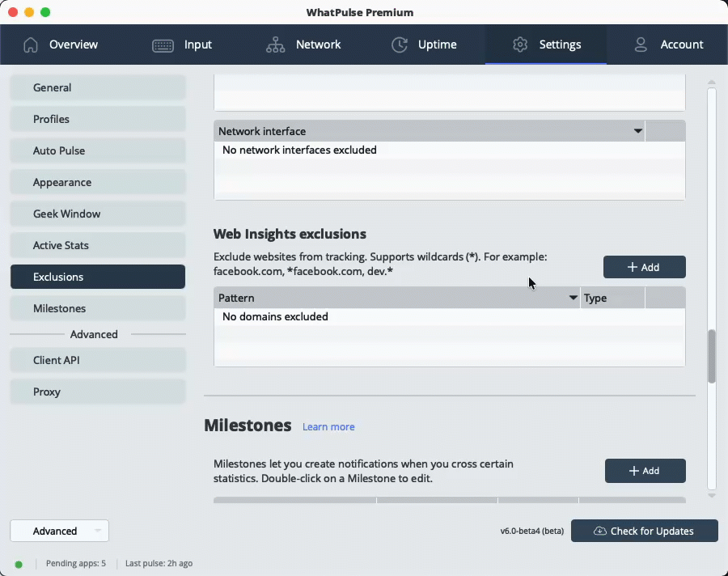
Task: Click the Learn more link beside Milestones
Action: pyautogui.click(x=328, y=426)
